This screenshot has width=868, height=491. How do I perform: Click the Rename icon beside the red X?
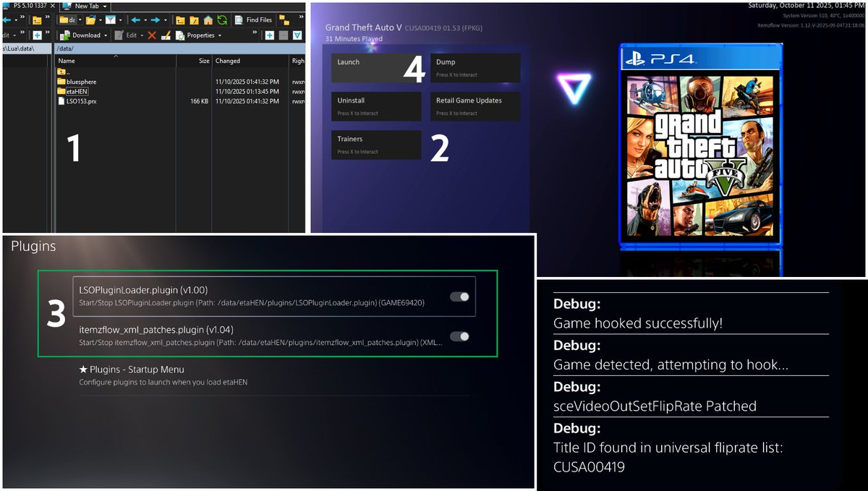(166, 35)
